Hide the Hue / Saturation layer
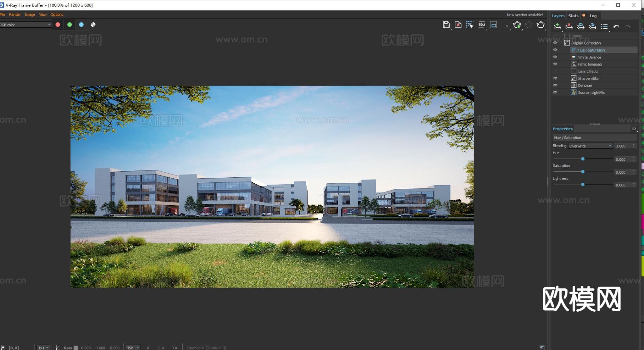 [555, 50]
